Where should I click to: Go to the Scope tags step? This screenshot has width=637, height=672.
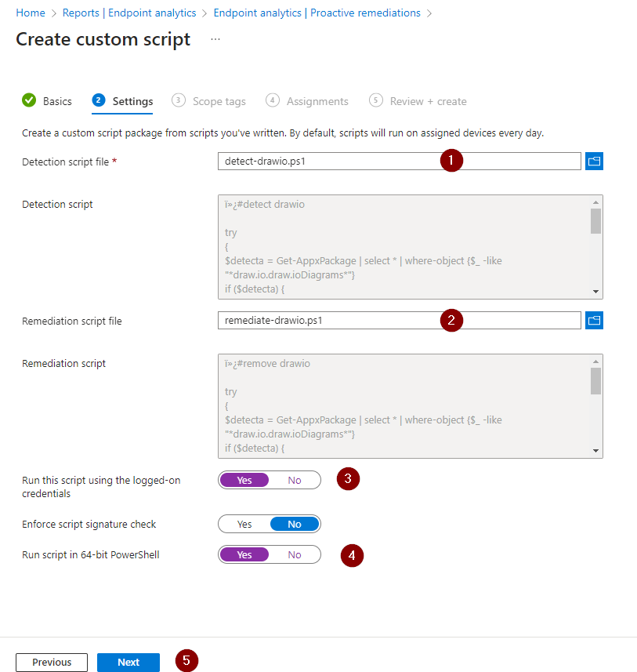pos(219,101)
